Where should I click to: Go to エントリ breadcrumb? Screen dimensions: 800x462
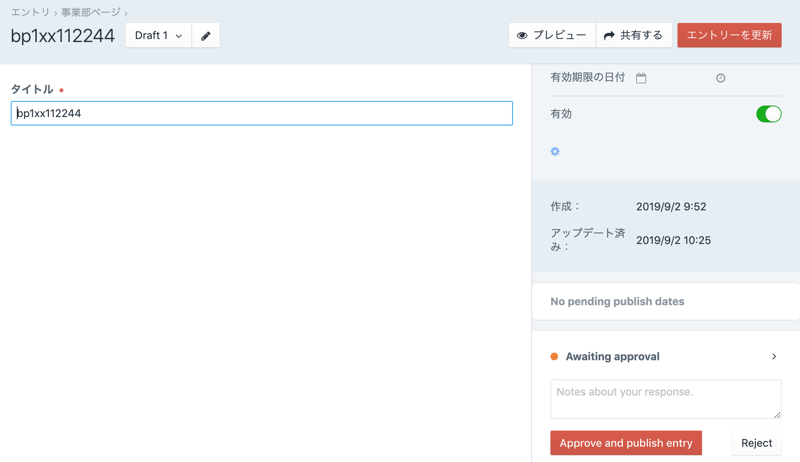[x=30, y=12]
